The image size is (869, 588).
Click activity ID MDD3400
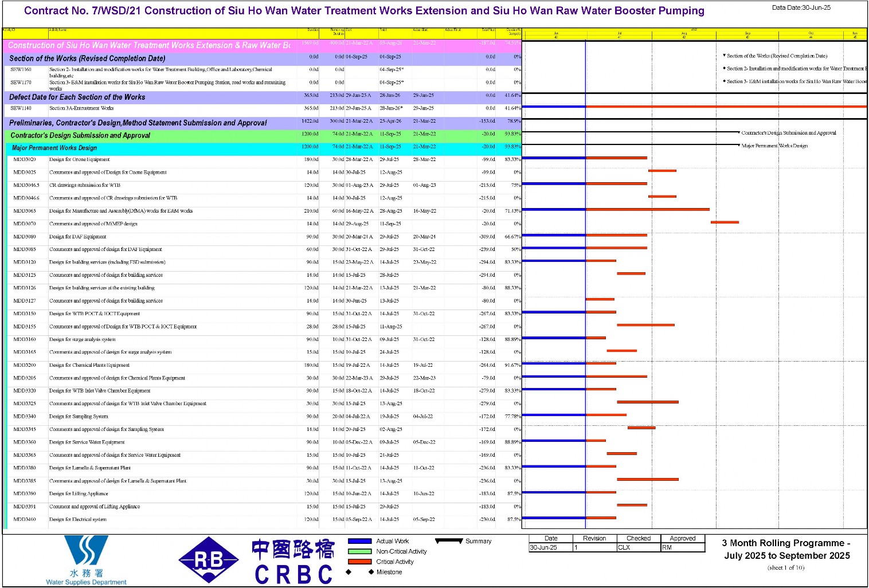coord(25,519)
